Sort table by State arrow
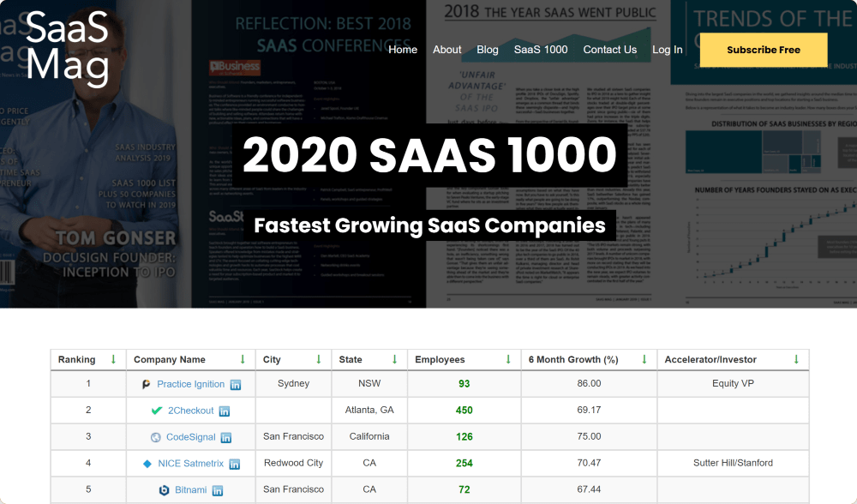Screen dimensions: 857x504 click(x=394, y=359)
